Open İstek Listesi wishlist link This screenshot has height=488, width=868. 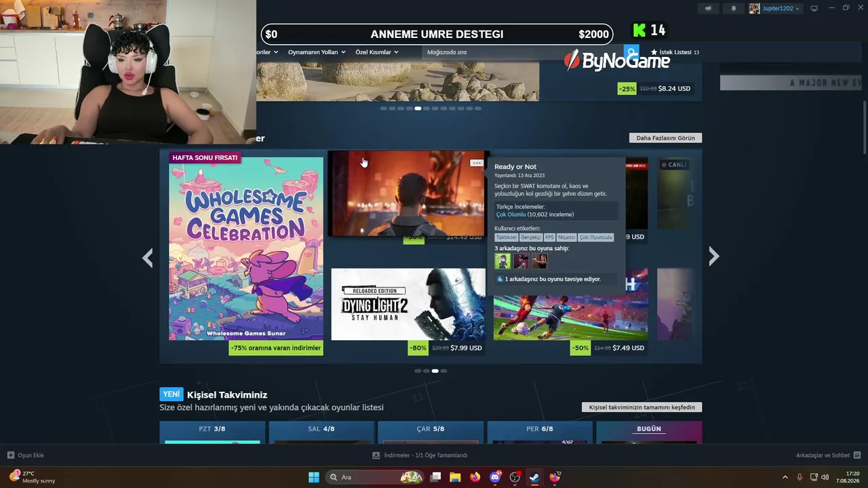click(675, 52)
